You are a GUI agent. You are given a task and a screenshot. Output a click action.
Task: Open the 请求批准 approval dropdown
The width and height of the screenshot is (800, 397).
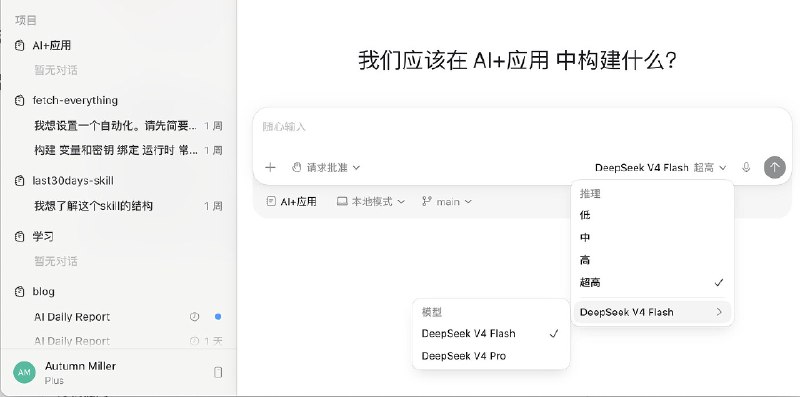[326, 167]
